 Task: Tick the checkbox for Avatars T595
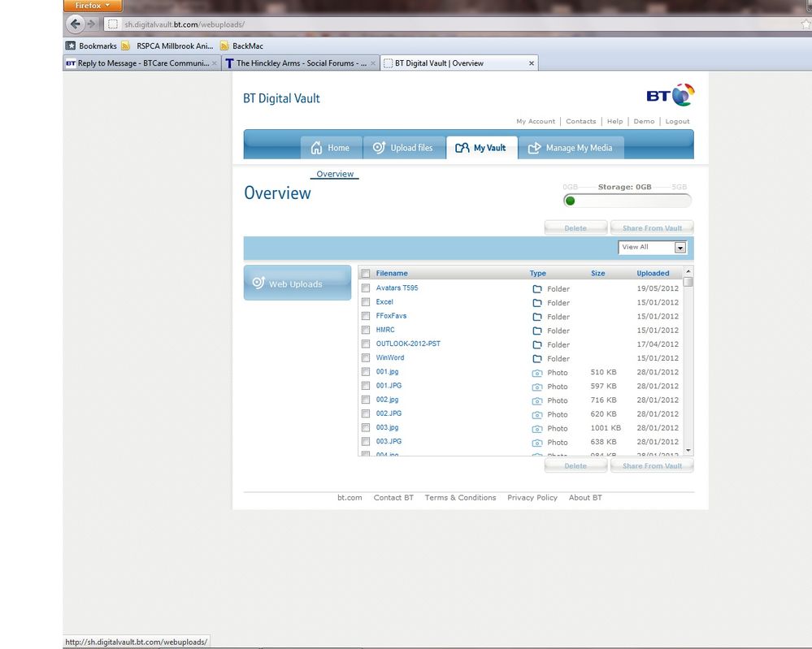(366, 288)
